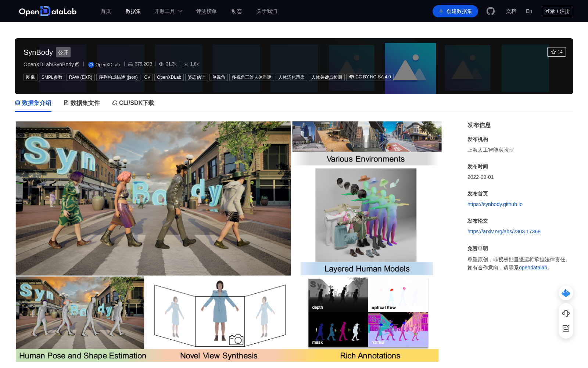Click the 序列构成描述 (json) tag
Viewport: 588px width, 368px height.
[x=118, y=77]
